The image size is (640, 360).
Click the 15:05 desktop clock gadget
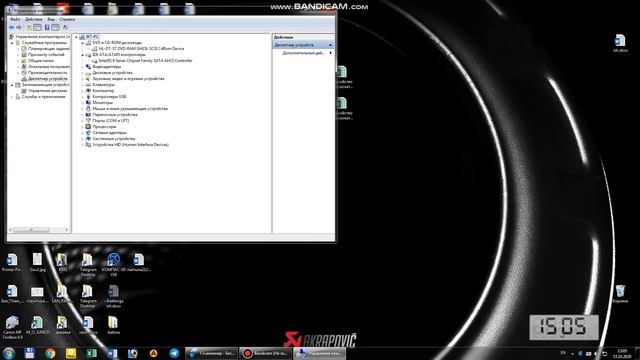pyautogui.click(x=564, y=327)
